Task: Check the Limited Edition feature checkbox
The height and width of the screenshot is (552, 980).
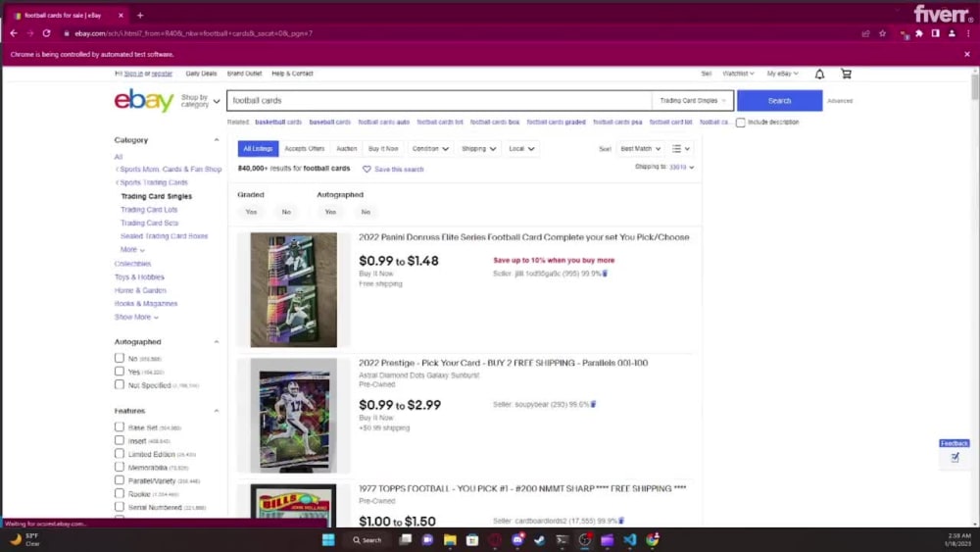Action: (120, 454)
